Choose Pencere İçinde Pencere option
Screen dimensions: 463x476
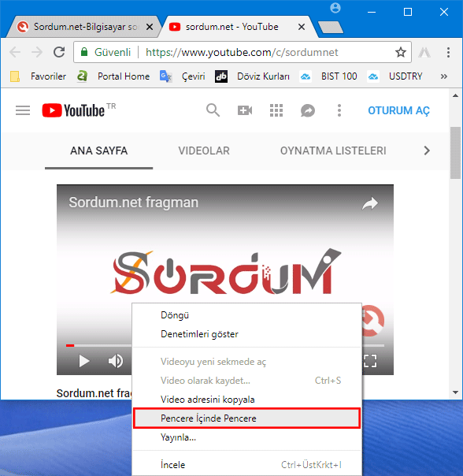247,418
